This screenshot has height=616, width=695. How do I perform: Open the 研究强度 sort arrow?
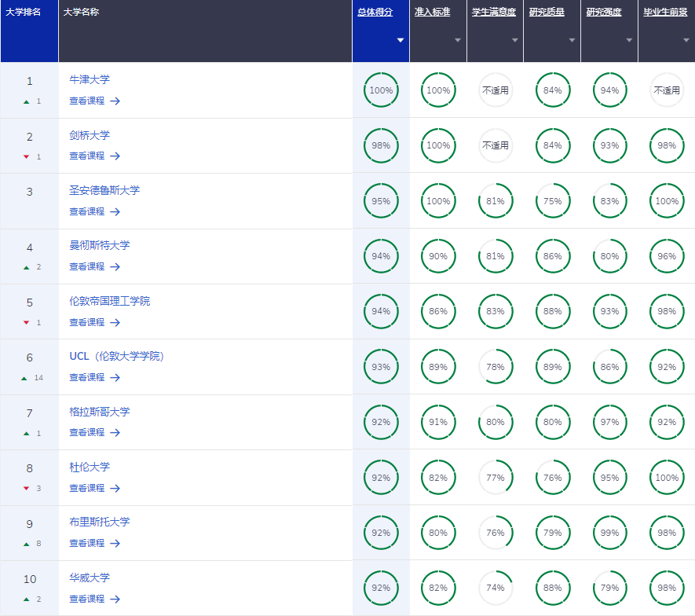click(x=629, y=40)
